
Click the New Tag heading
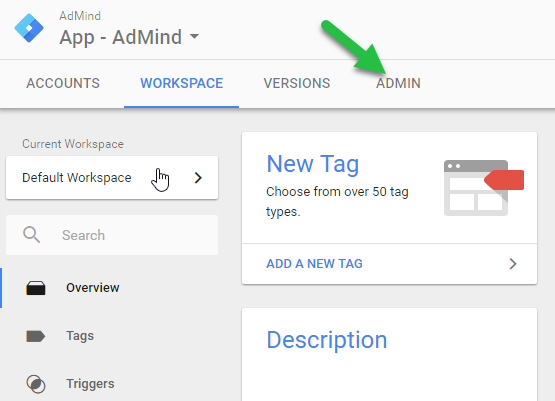coord(313,164)
